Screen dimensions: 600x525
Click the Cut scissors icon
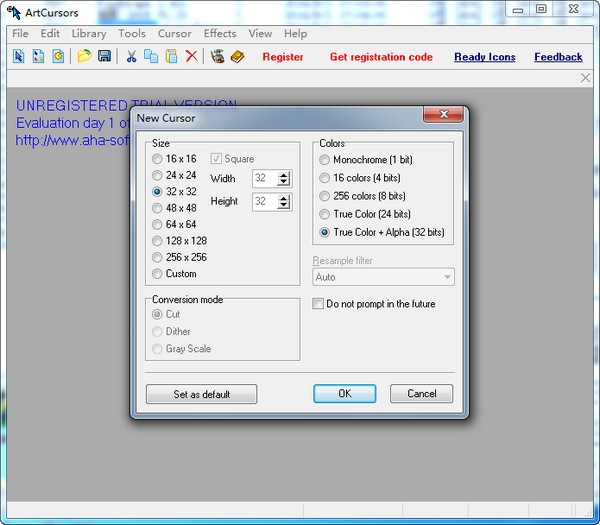point(131,57)
